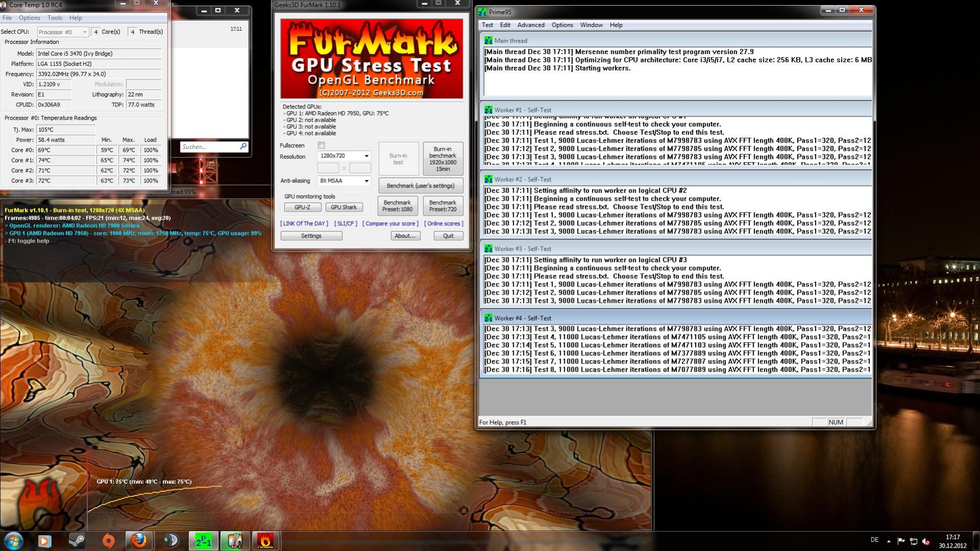
Task: Open the network tray icon
Action: point(914,541)
